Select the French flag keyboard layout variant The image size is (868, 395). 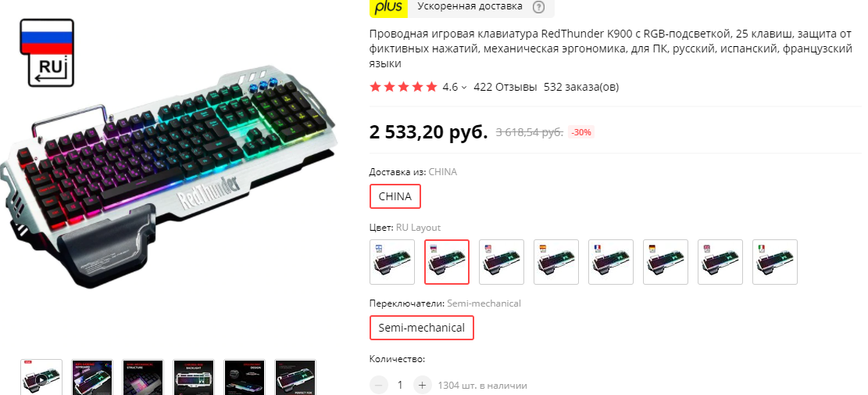[611, 262]
